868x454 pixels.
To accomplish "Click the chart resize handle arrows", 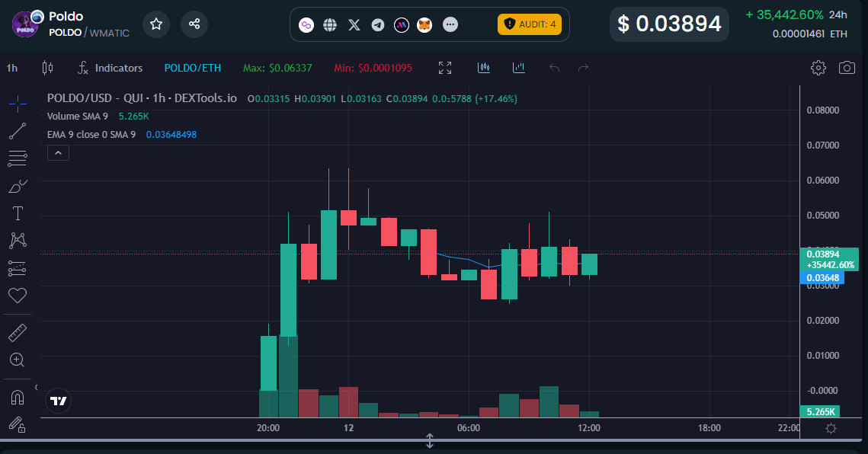I will (x=429, y=441).
